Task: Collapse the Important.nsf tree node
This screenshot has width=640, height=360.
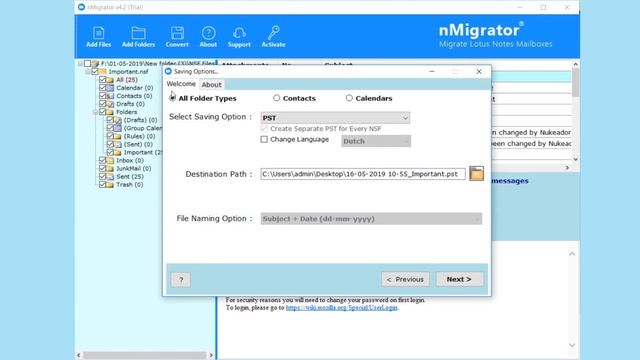Action: point(88,71)
